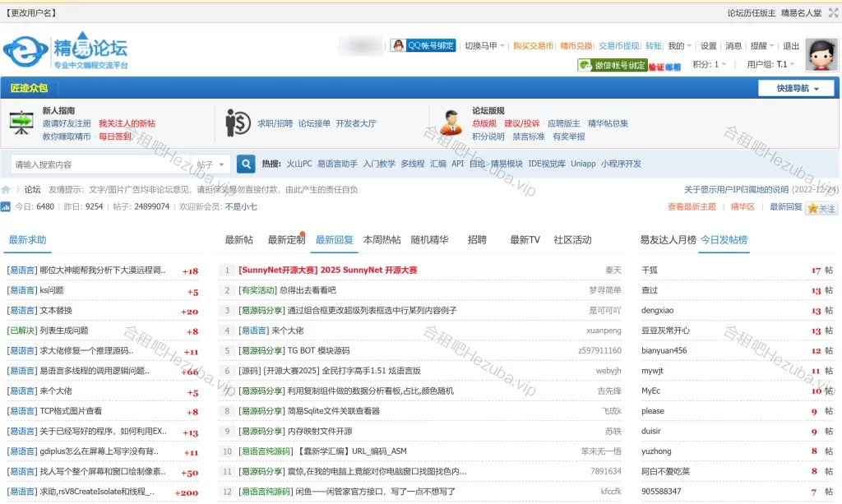Expand the 提醒 notifications dropdown

click(761, 46)
